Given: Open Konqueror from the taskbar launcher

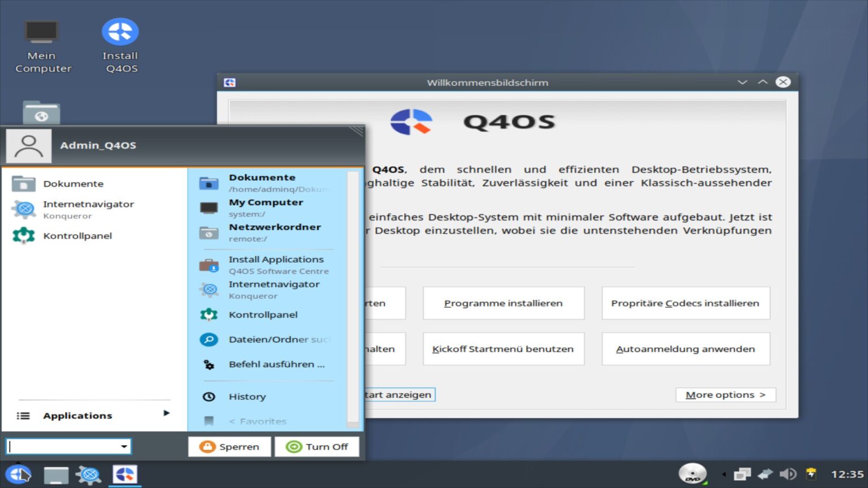Looking at the screenshot, I should tap(89, 474).
